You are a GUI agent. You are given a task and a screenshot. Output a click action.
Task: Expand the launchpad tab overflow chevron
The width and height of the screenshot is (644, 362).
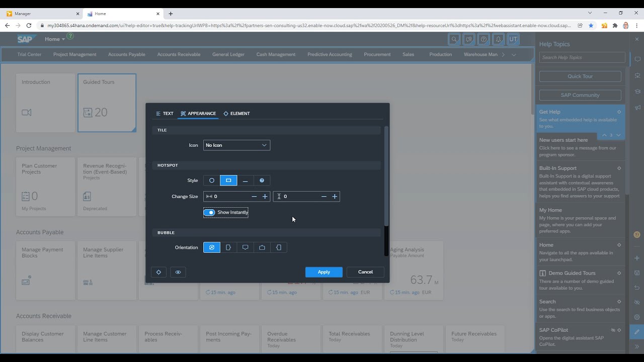[514, 54]
